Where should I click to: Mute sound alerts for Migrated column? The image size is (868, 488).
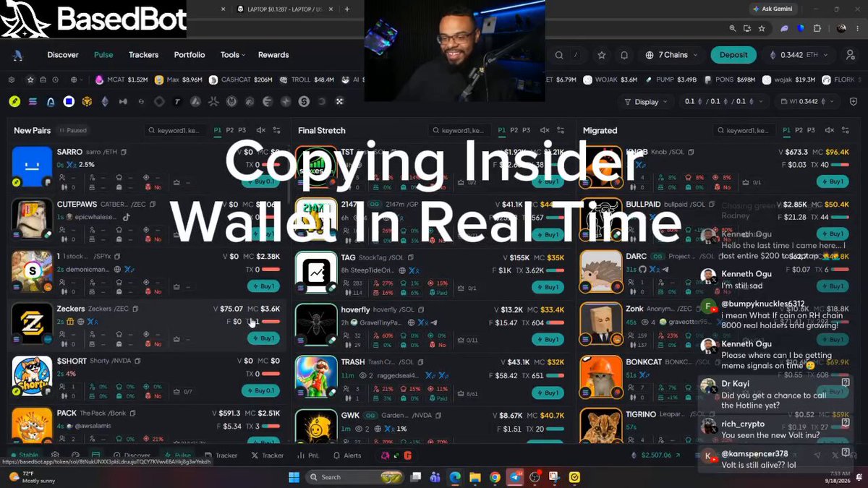coord(828,131)
